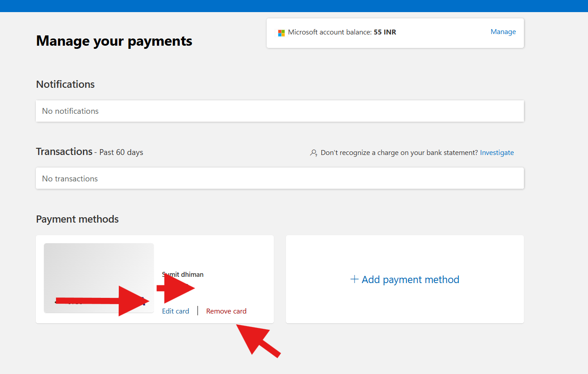Click the Investigate link

pyautogui.click(x=497, y=153)
